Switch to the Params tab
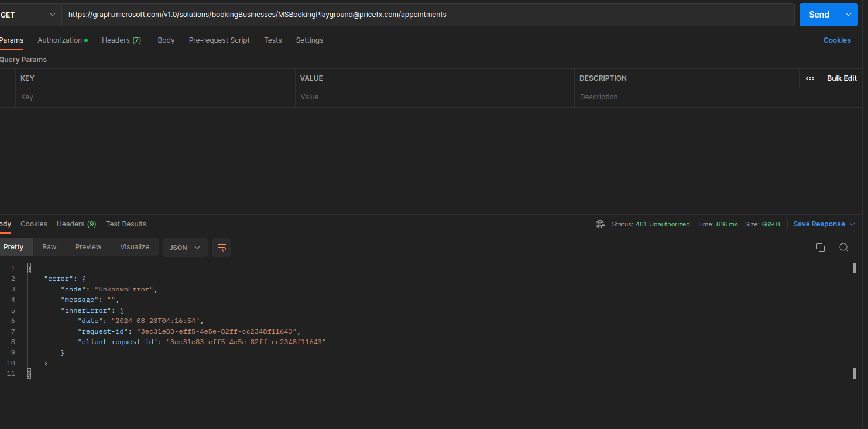 pyautogui.click(x=12, y=40)
